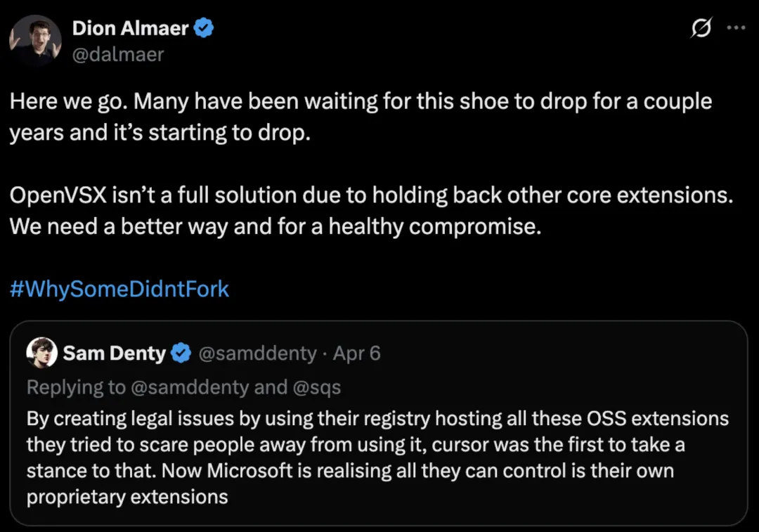Open the three-dot more options menu

tap(736, 27)
